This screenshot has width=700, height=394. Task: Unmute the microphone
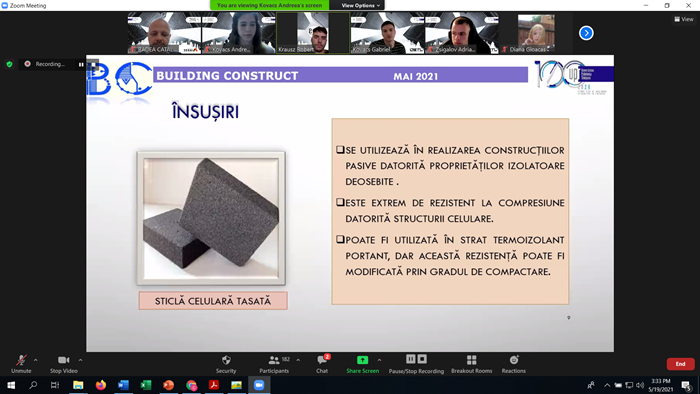click(x=21, y=364)
